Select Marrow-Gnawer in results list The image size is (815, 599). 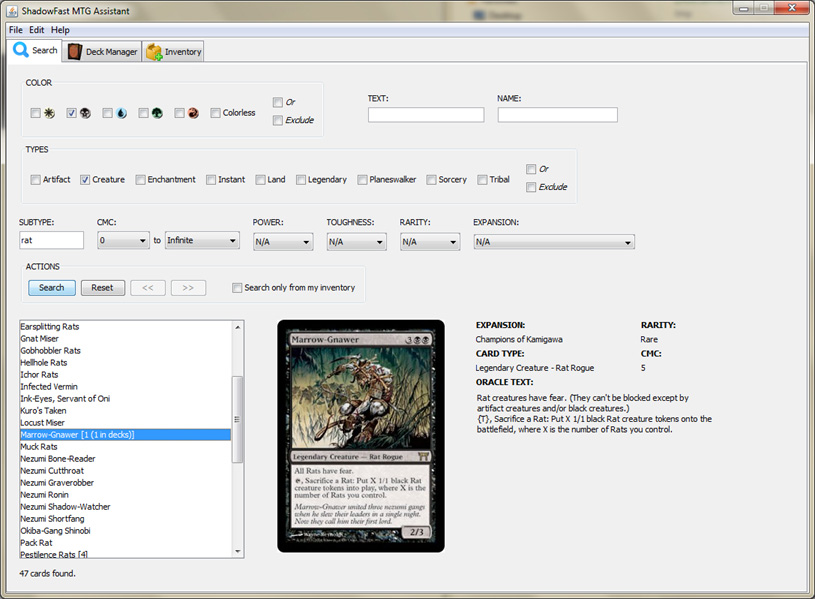pyautogui.click(x=125, y=435)
